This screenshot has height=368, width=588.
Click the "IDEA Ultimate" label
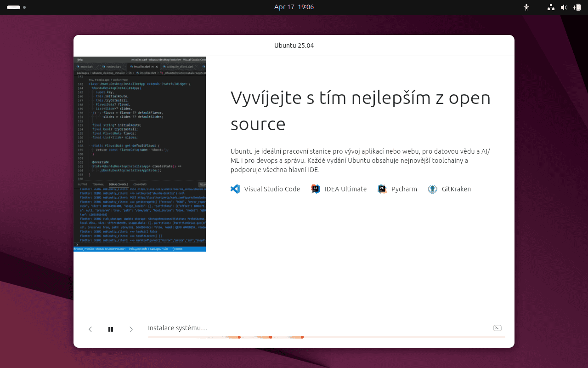[x=345, y=189]
